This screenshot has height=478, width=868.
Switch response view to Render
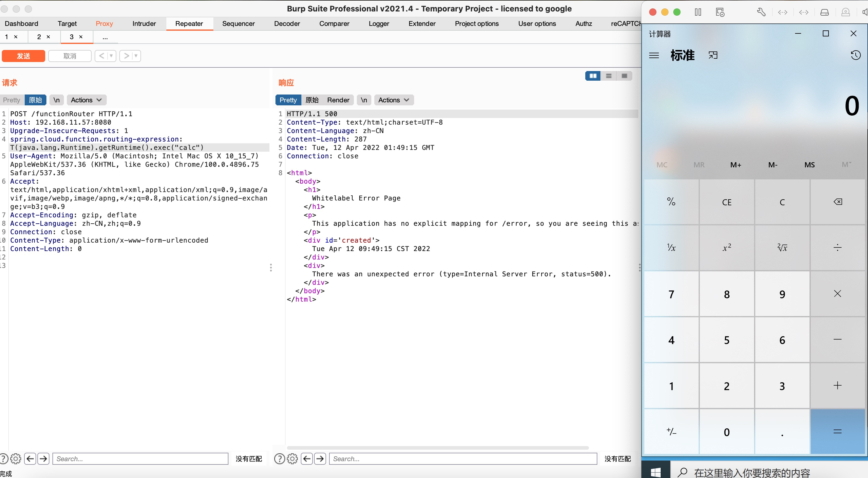point(338,100)
